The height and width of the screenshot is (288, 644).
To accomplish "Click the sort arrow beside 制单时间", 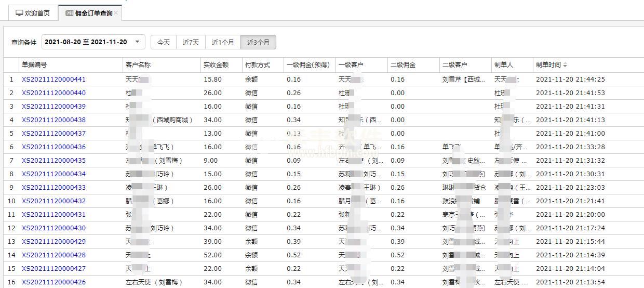I will (x=565, y=65).
